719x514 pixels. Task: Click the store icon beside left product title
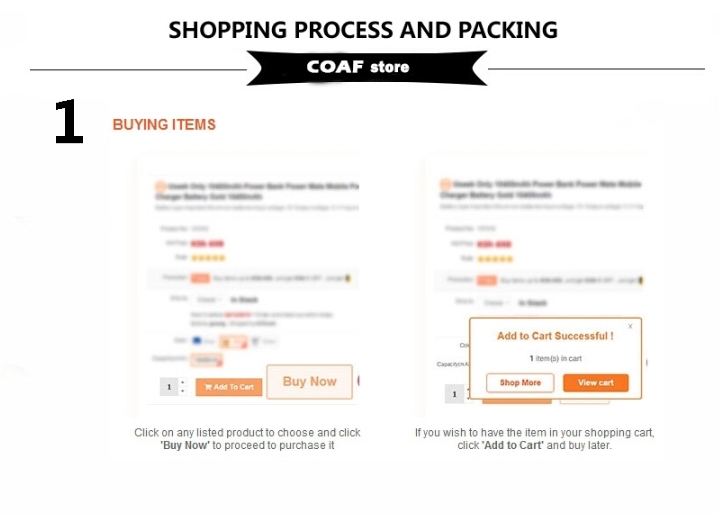point(160,186)
